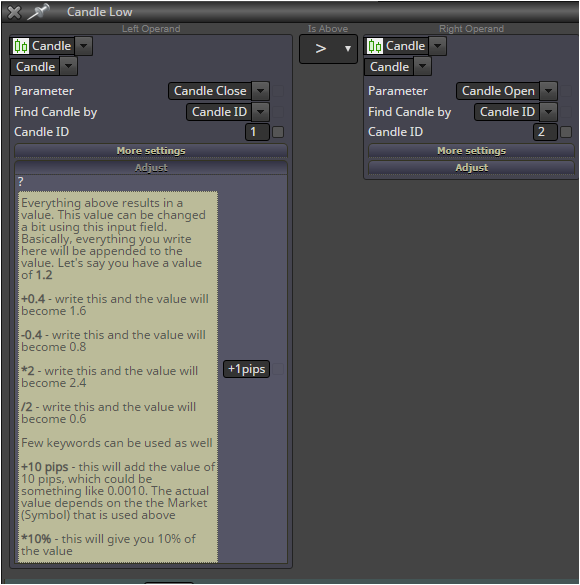
Task: Toggle checkbox beside Candle Open parameter
Action: click(x=566, y=91)
